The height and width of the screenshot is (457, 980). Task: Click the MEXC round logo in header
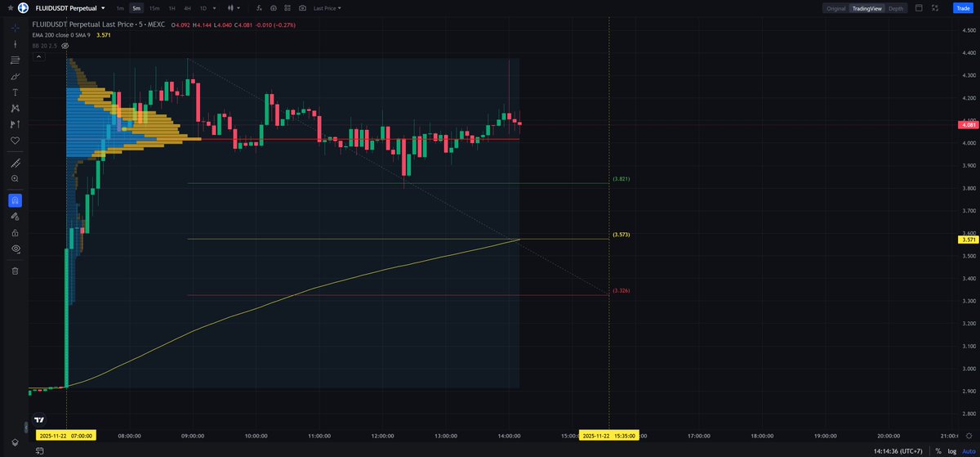(24, 7)
